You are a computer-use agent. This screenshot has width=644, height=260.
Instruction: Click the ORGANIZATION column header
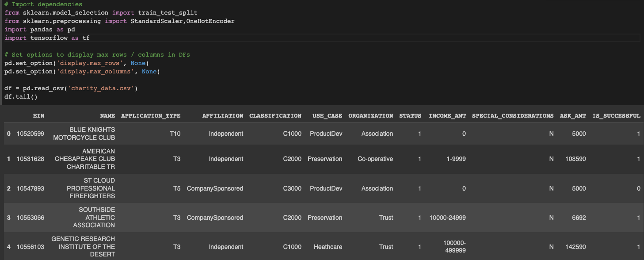[371, 116]
